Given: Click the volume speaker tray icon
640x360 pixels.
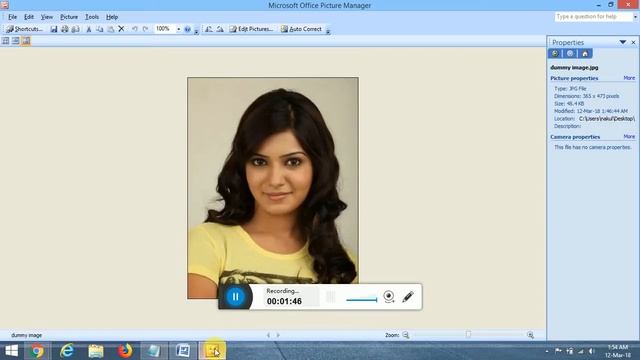Looking at the screenshot, I should tap(591, 351).
